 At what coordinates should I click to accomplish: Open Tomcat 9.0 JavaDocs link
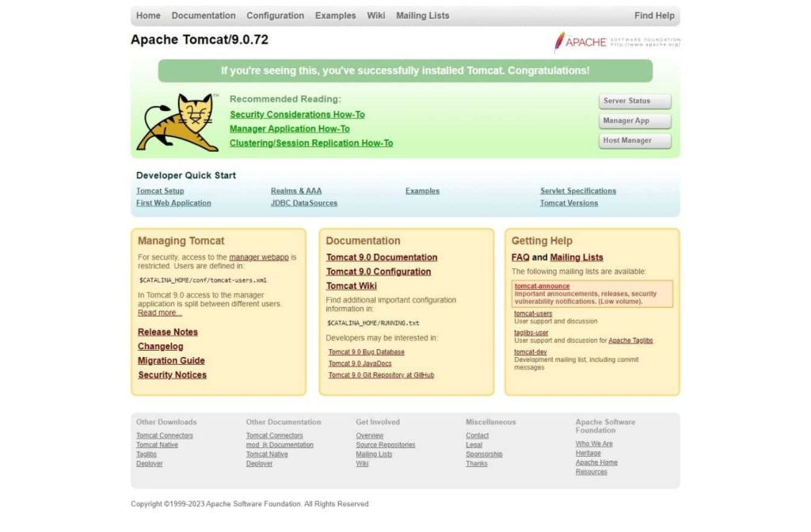pyautogui.click(x=360, y=363)
